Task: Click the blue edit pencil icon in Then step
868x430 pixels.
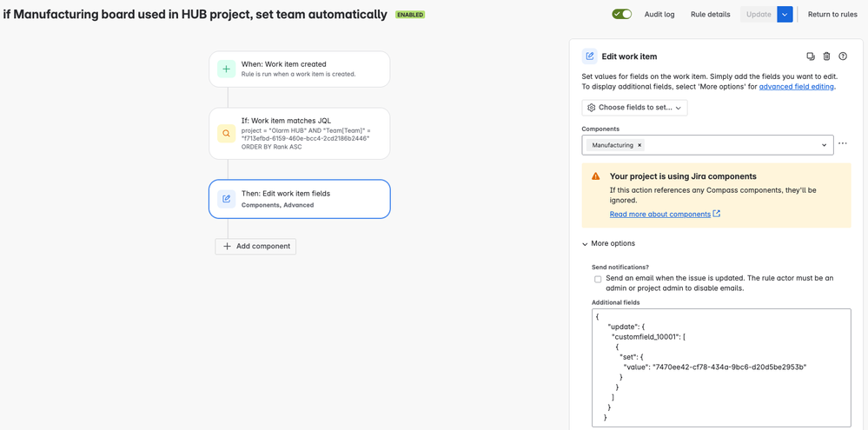Action: click(226, 199)
